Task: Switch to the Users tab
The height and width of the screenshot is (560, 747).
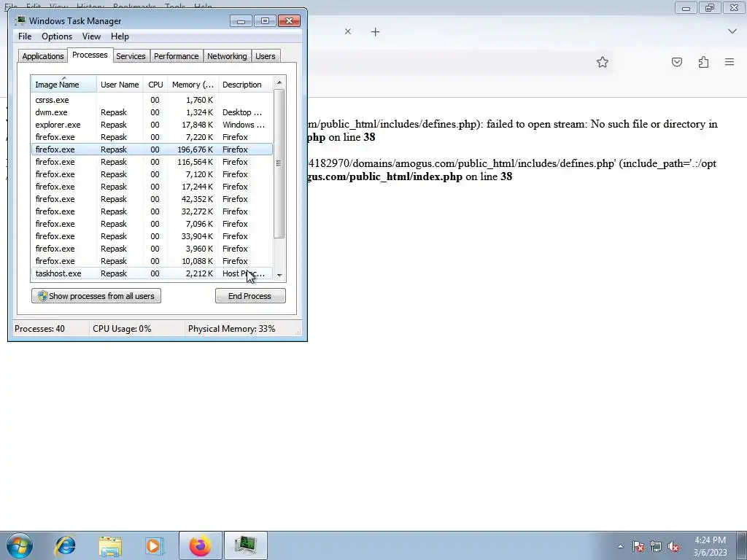Action: pyautogui.click(x=266, y=56)
